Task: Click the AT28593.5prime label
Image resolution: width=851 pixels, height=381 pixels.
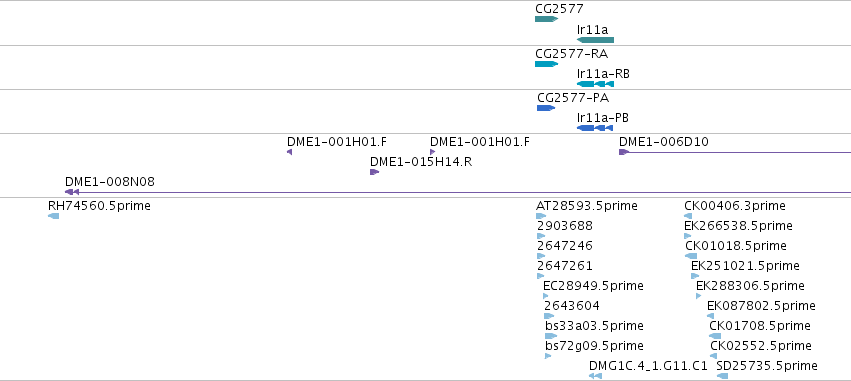Action: pos(587,206)
